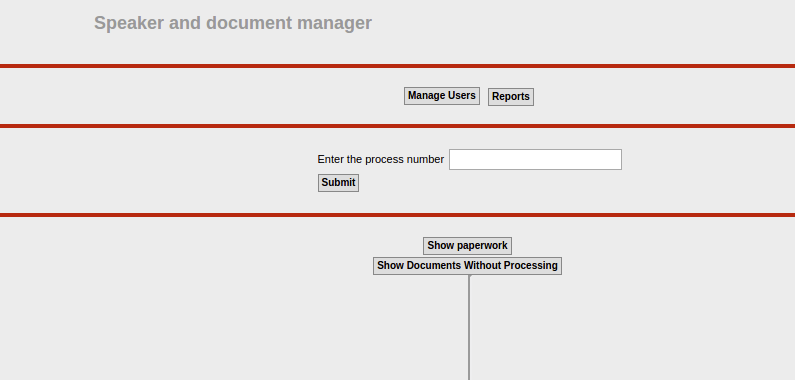Click Show Documents Without Processing
This screenshot has height=380, width=795.
click(x=467, y=266)
